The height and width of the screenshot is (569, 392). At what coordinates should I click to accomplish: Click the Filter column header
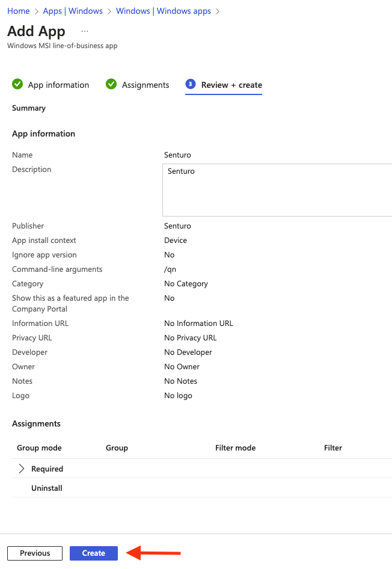(333, 448)
